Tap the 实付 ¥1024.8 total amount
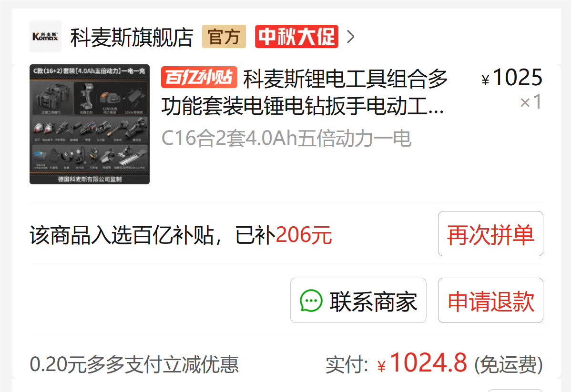571x392 pixels. tap(396, 363)
